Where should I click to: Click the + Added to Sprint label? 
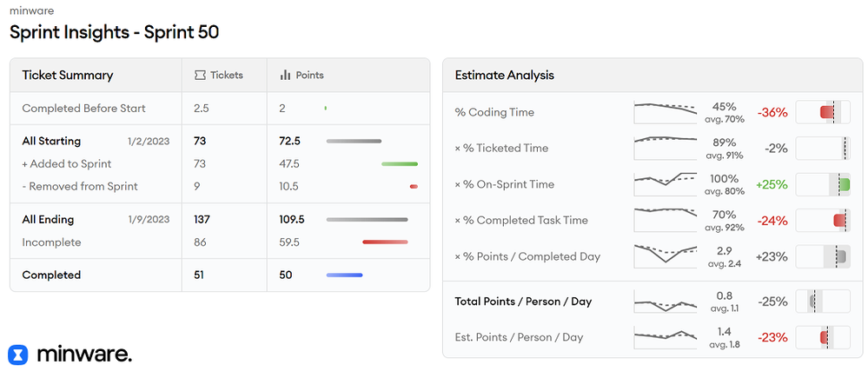click(x=66, y=164)
